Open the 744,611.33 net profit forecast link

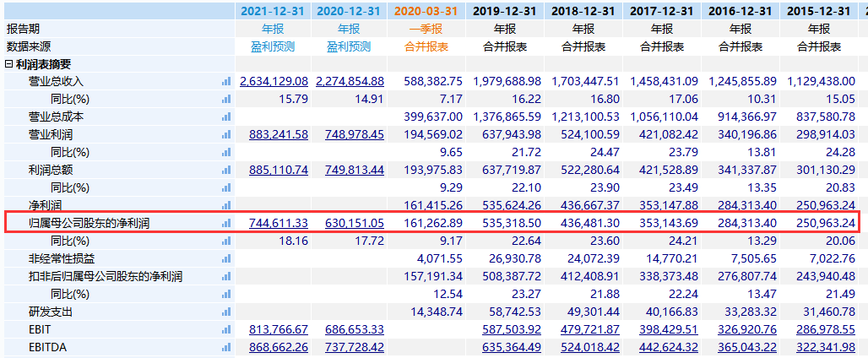279,223
